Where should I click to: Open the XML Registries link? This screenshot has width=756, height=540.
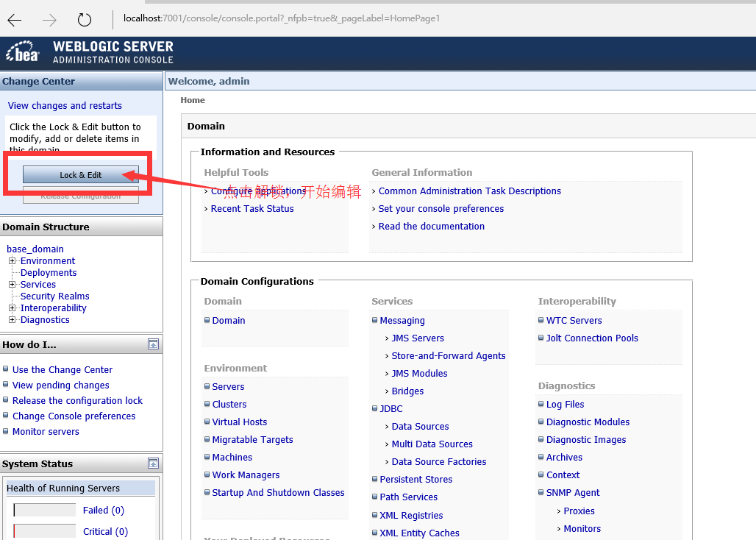coord(411,516)
